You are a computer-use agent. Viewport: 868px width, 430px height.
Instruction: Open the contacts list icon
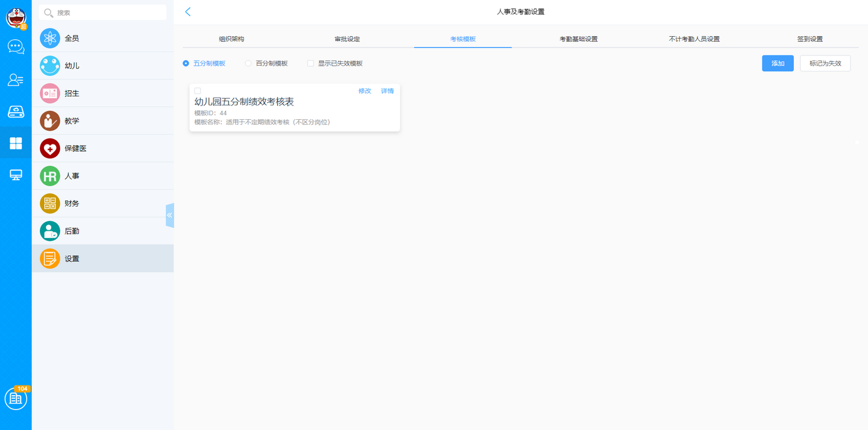[x=16, y=79]
